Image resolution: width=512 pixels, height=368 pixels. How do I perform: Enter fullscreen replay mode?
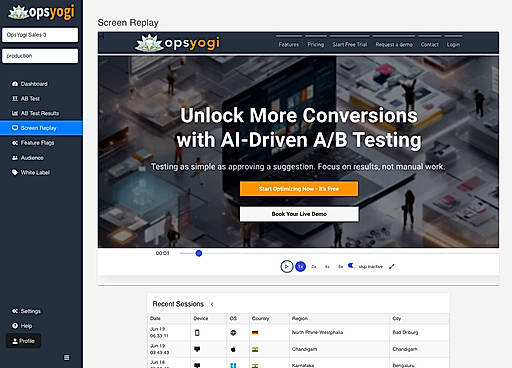[392, 266]
